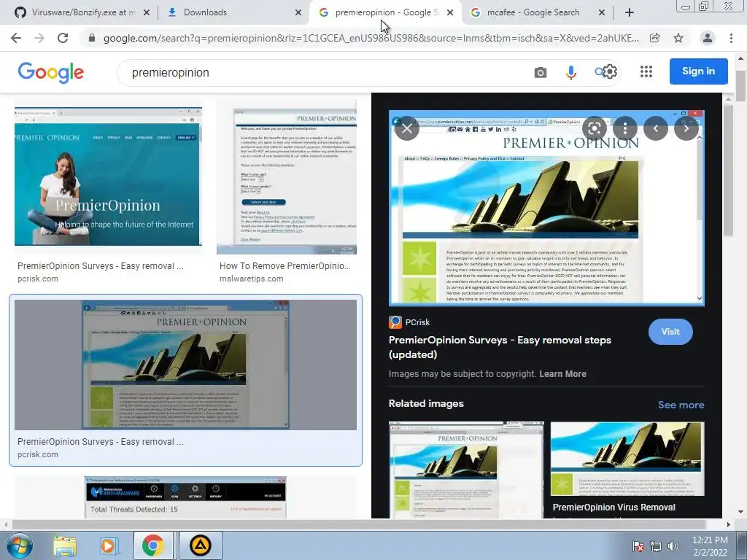The image size is (747, 560).
Task: Open the volume speaker tray icon
Action: tap(673, 546)
